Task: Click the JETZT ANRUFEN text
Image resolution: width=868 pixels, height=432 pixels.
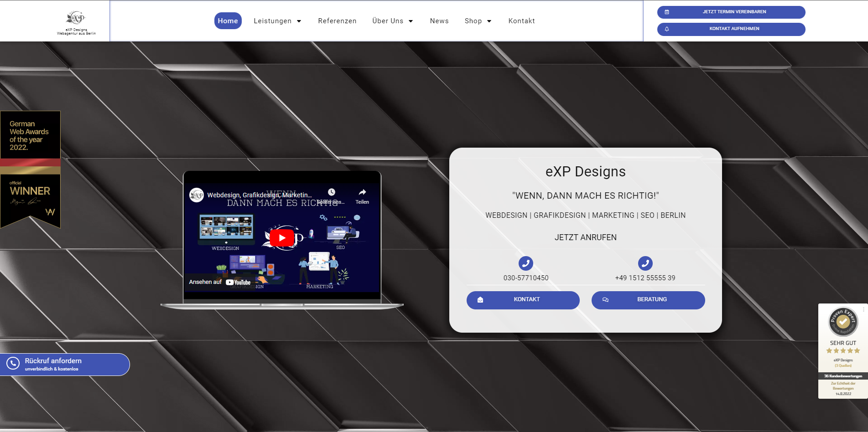Action: 586,237
